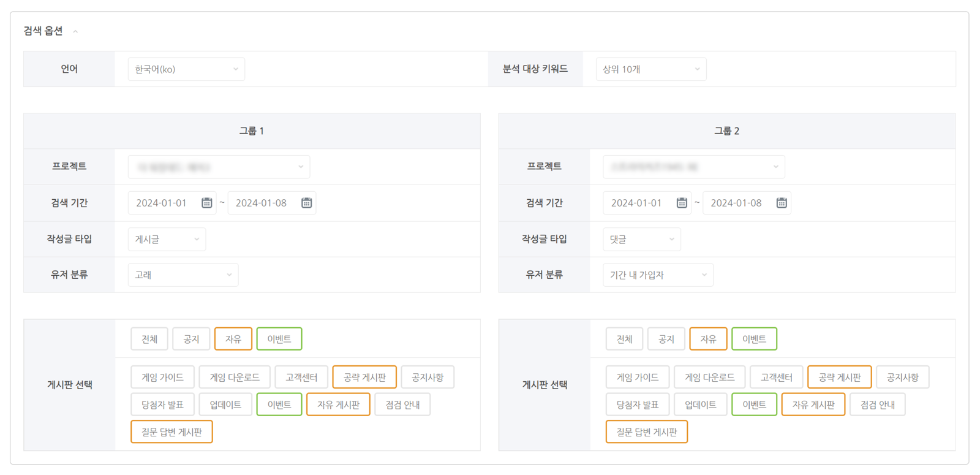Collapse the 검색 옵션 section
980x475 pixels.
click(x=75, y=31)
